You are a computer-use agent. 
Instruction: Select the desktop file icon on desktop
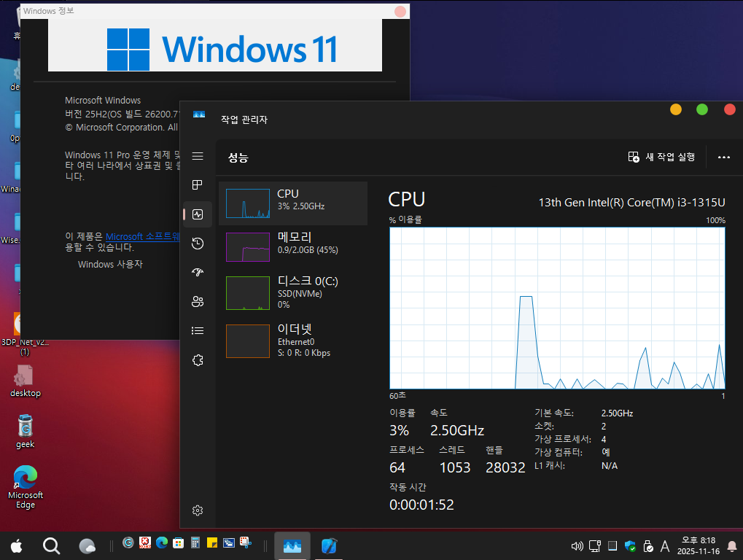coord(25,381)
